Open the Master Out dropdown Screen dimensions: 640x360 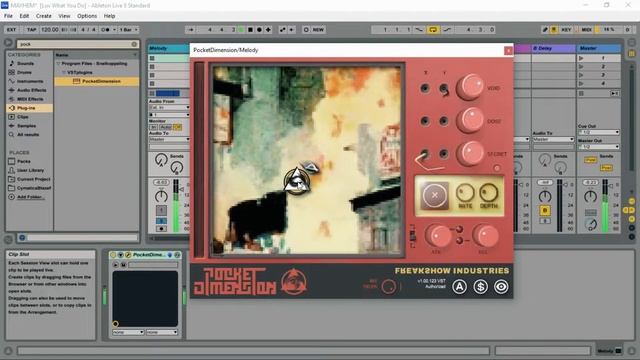pos(599,147)
